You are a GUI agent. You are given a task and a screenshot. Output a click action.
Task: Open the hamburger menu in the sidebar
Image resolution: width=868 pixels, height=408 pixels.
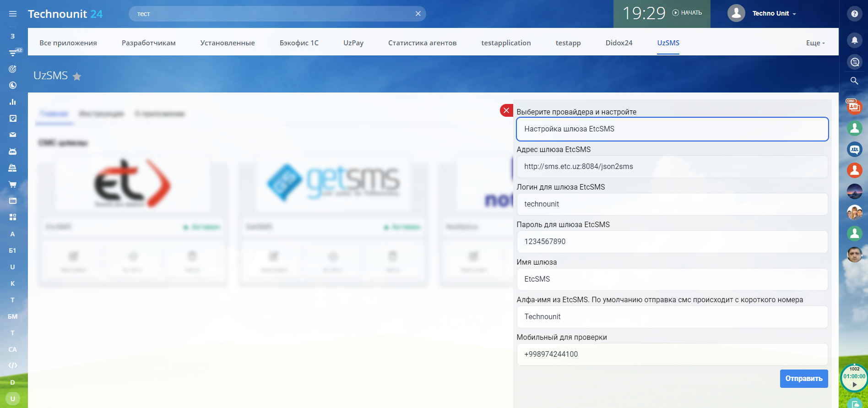coord(13,14)
